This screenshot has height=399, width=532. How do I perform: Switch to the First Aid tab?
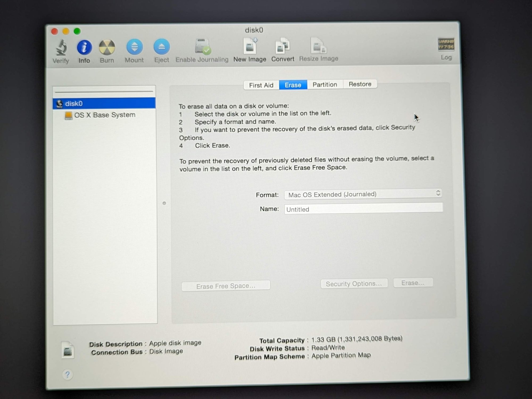pyautogui.click(x=261, y=85)
